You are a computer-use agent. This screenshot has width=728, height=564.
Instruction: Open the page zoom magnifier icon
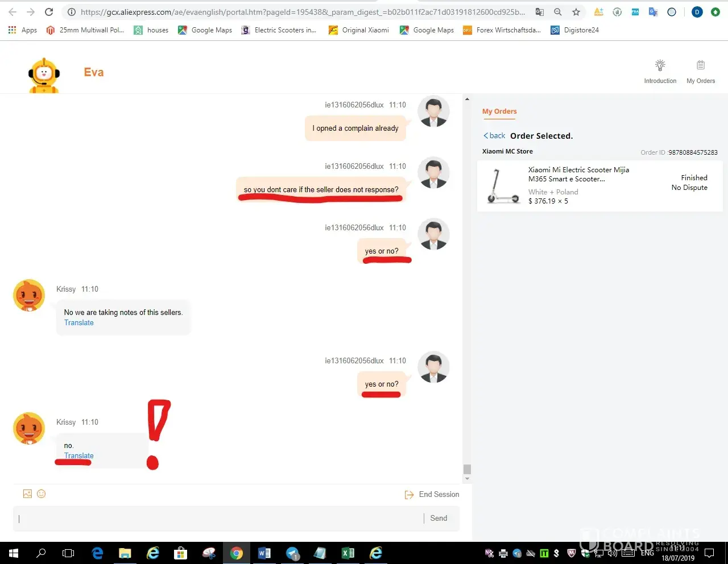click(558, 12)
